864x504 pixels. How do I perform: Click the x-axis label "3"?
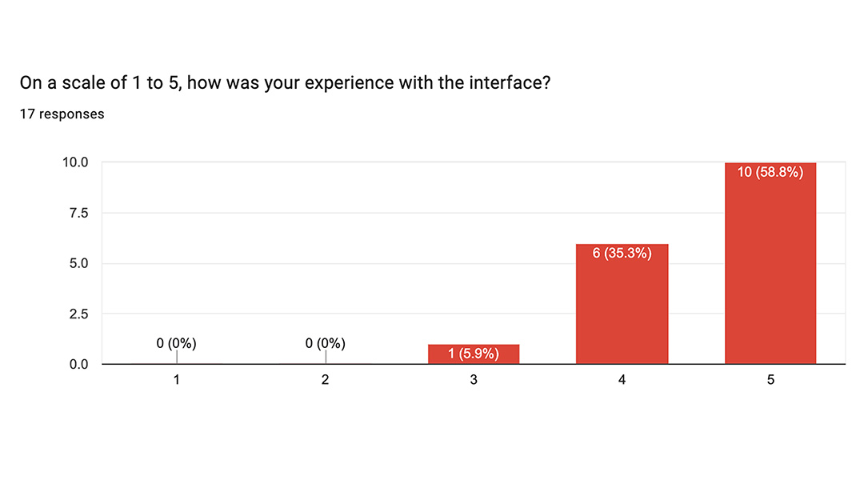[x=474, y=381]
